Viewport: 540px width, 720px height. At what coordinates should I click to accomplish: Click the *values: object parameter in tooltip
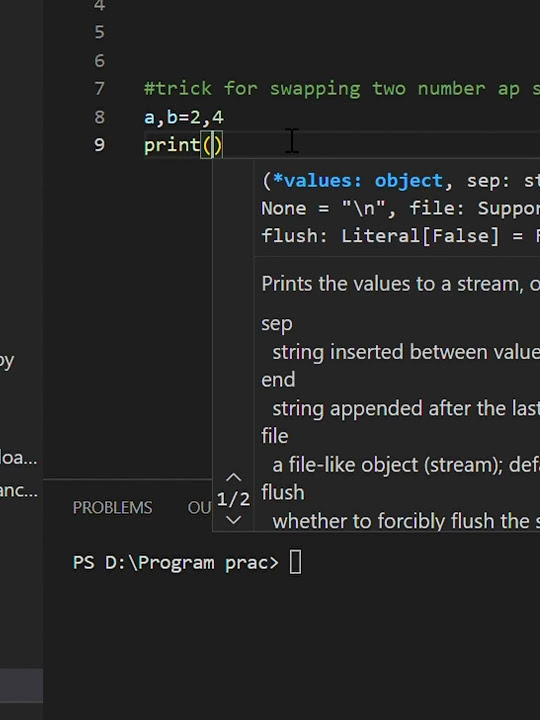pyautogui.click(x=358, y=181)
